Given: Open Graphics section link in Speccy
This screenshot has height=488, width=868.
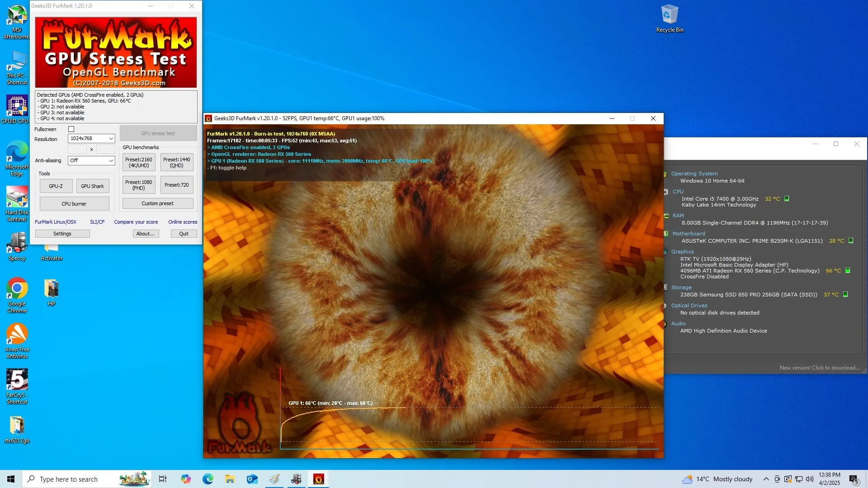Looking at the screenshot, I should (x=682, y=252).
